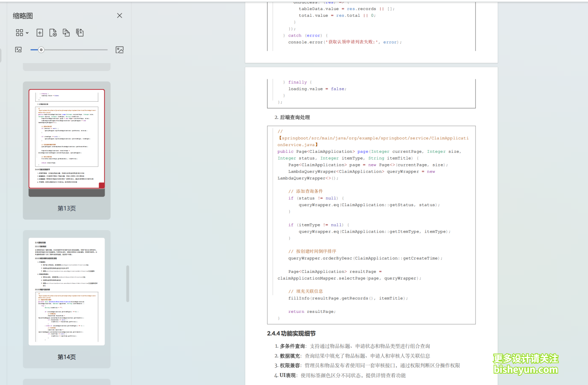Click the 权限兼容 list item

pos(367,366)
